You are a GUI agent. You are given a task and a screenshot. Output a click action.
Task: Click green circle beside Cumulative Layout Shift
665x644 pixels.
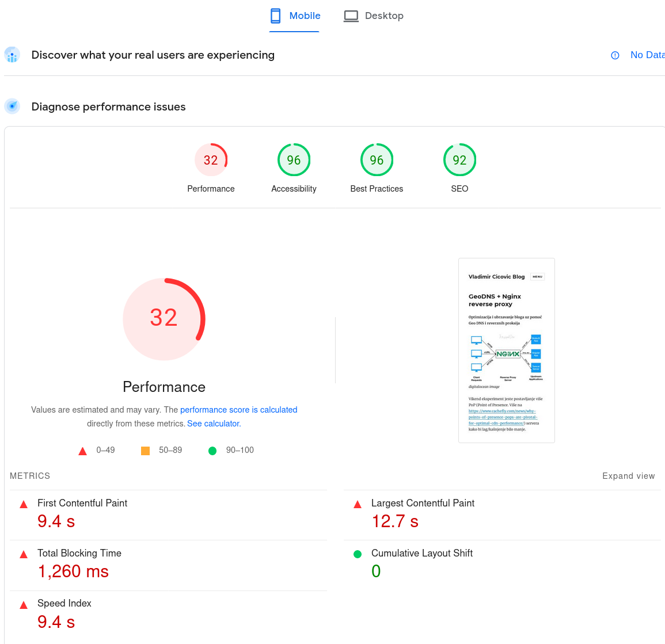coord(358,554)
